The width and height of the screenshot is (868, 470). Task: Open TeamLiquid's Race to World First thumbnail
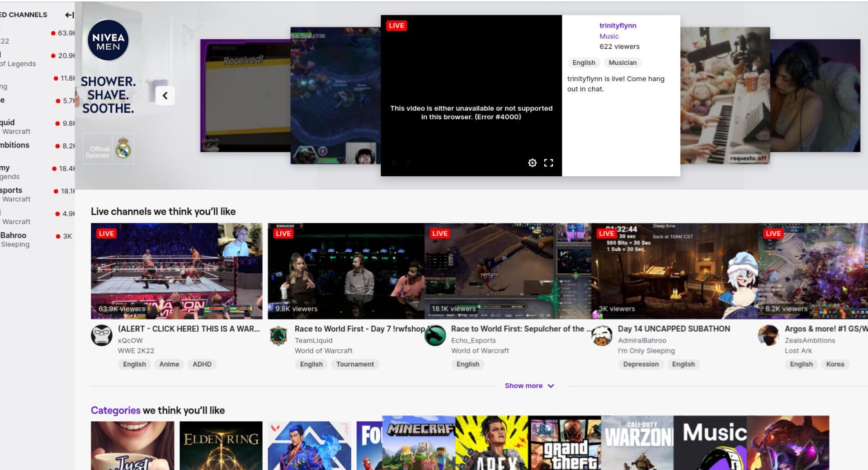click(346, 271)
